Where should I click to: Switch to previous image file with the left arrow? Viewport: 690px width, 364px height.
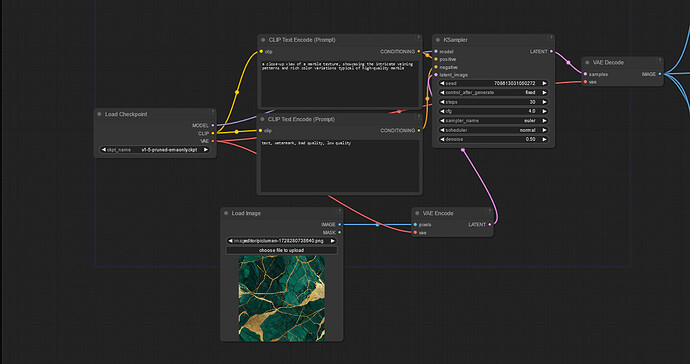click(x=230, y=241)
